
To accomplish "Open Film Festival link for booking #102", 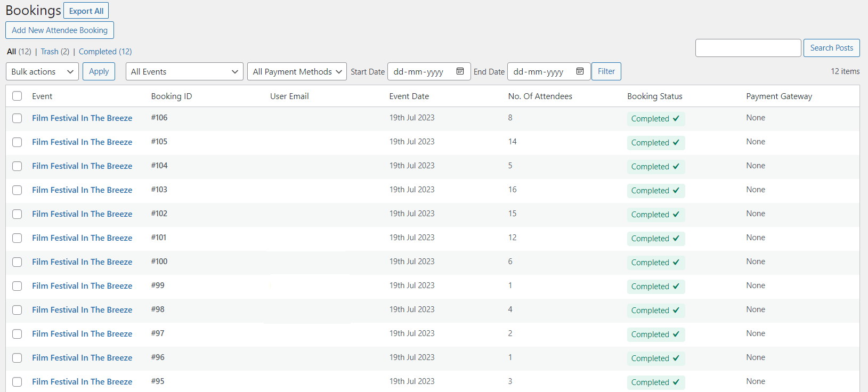I will (82, 214).
